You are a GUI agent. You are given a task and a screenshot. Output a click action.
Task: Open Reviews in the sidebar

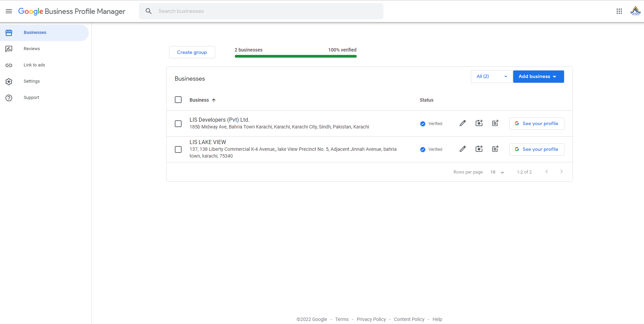pyautogui.click(x=44, y=49)
